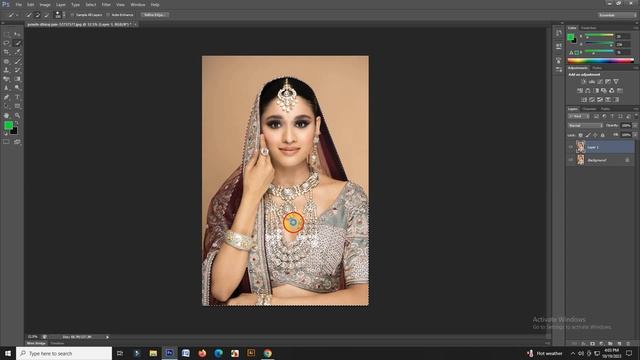The height and width of the screenshot is (360, 640).
Task: Click the color spectrum ramp
Action: point(600,60)
